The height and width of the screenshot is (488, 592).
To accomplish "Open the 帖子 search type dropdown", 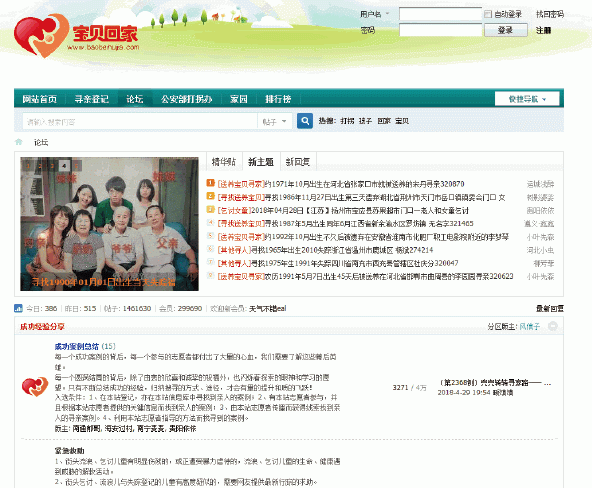I will [275, 122].
